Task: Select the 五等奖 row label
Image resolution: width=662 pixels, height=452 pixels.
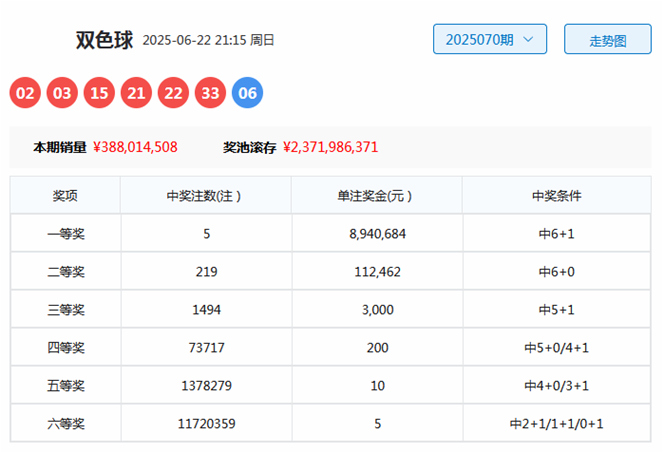Action: click(66, 386)
